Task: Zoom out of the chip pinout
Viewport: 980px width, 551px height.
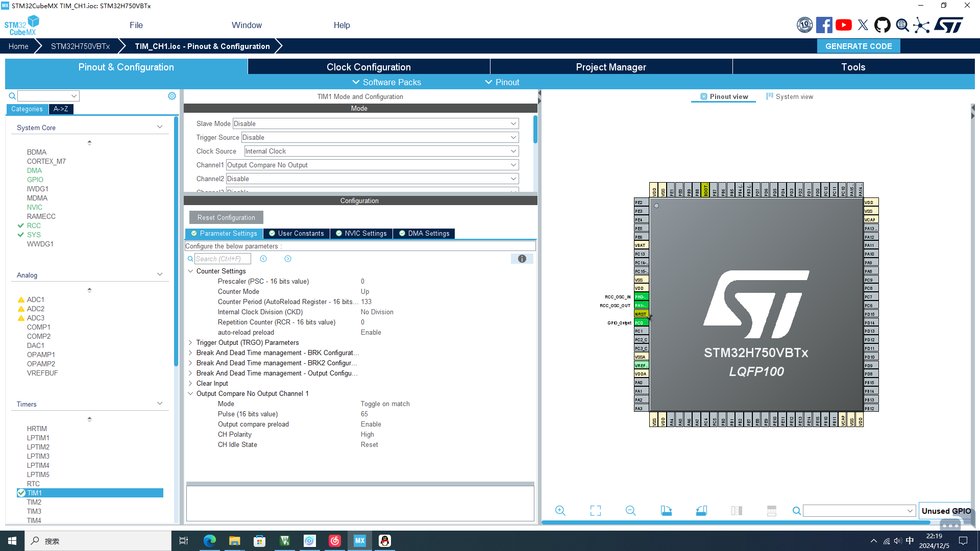Action: coord(630,511)
